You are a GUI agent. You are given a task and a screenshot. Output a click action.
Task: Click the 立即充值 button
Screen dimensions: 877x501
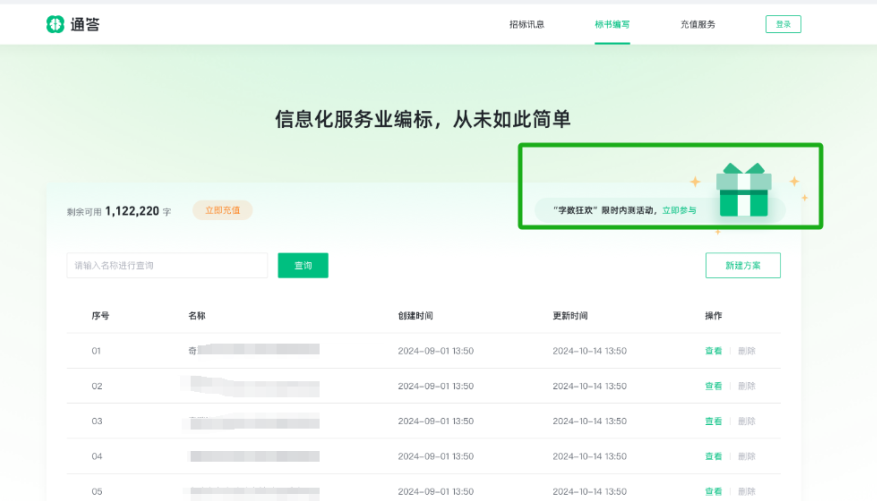(222, 211)
